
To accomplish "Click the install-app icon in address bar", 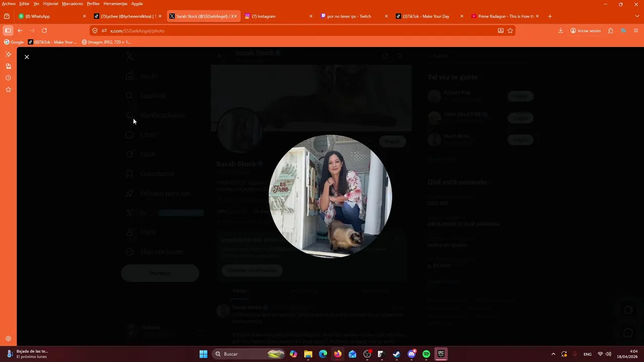I will click(x=501, y=31).
